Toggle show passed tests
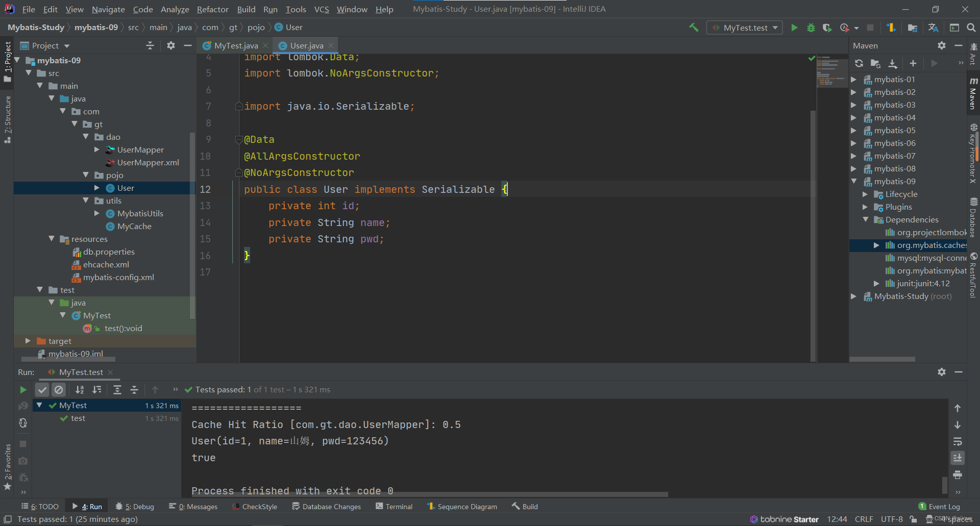980x526 pixels. [x=42, y=390]
